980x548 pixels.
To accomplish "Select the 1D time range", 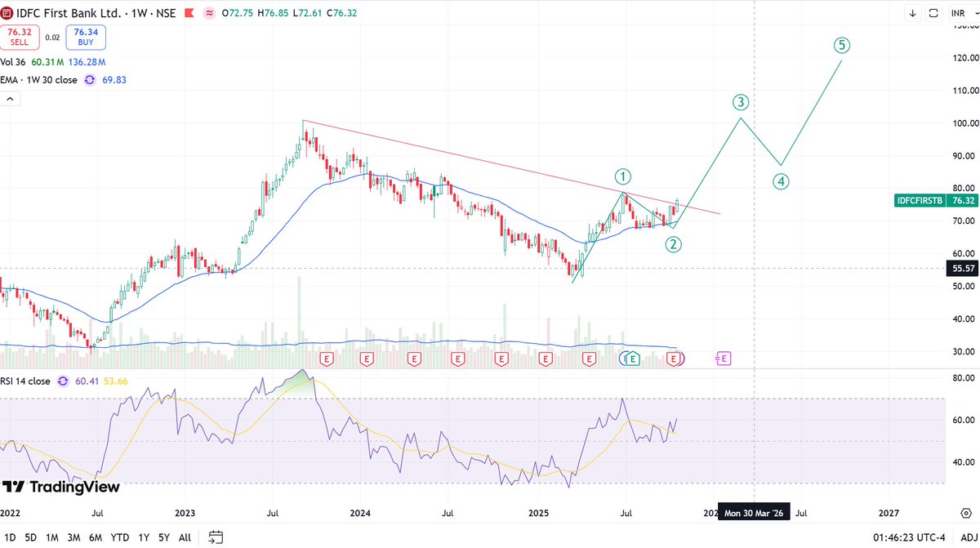I will 9,537.
